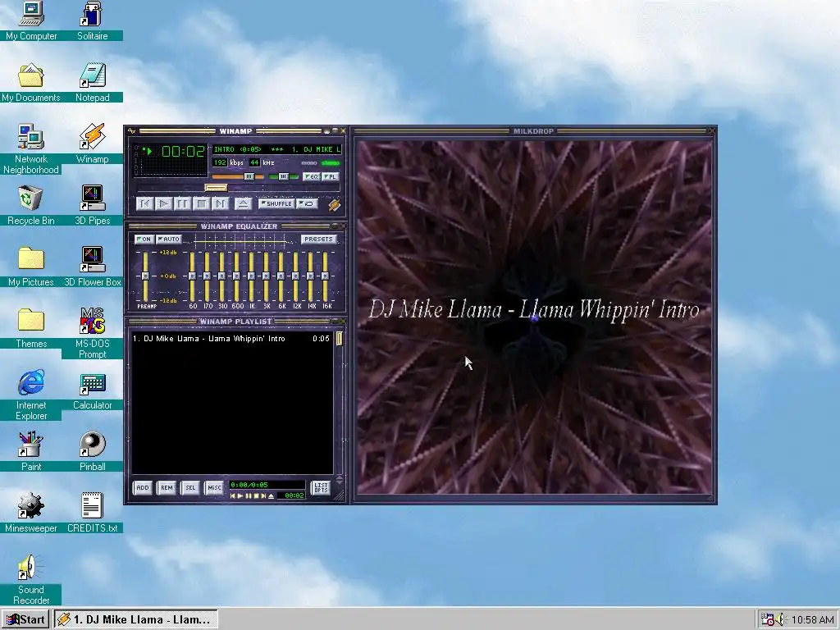This screenshot has height=630, width=840.
Task: Click the 1K equalizer band slider
Action: 251,276
